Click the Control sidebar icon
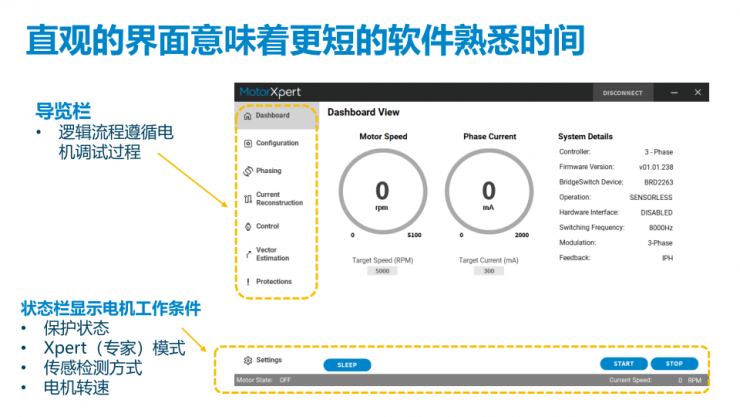Screen dimensions: 740x417 247,227
